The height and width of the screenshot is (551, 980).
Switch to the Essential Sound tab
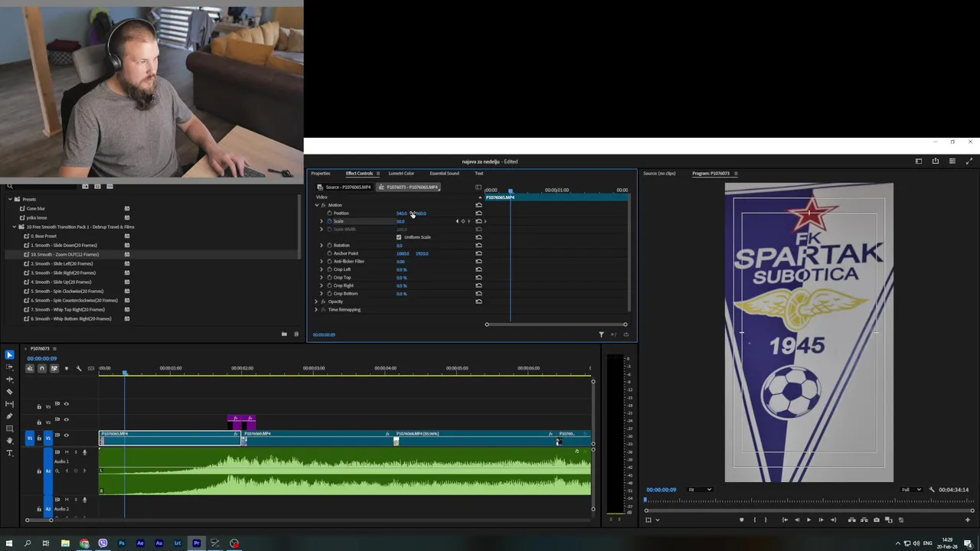[444, 174]
